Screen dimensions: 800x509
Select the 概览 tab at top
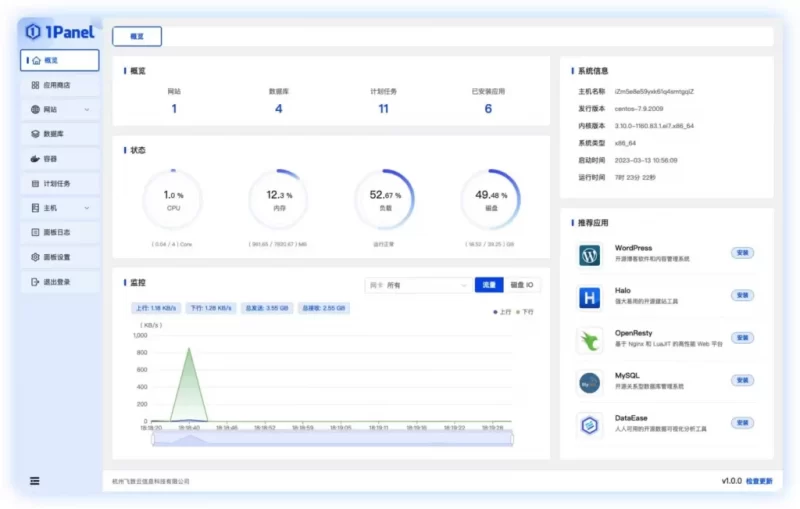137,36
